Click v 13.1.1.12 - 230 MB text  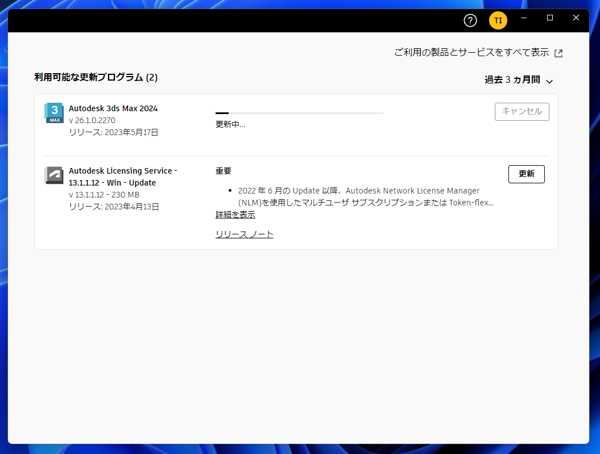pyautogui.click(x=104, y=195)
